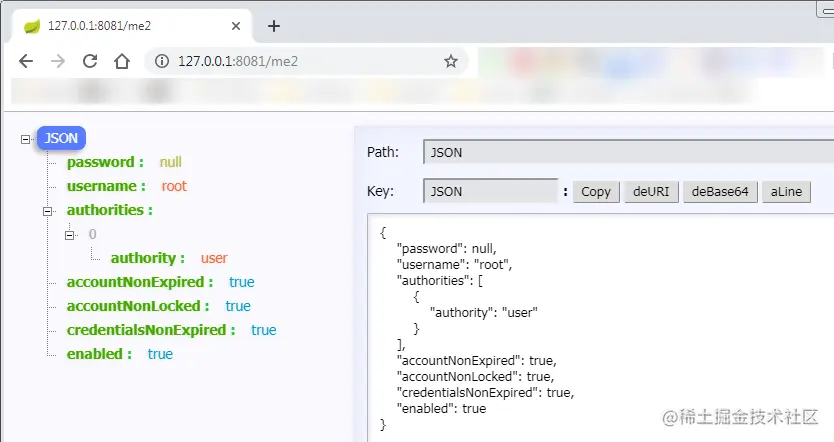Collapse the authorities node

pos(47,211)
